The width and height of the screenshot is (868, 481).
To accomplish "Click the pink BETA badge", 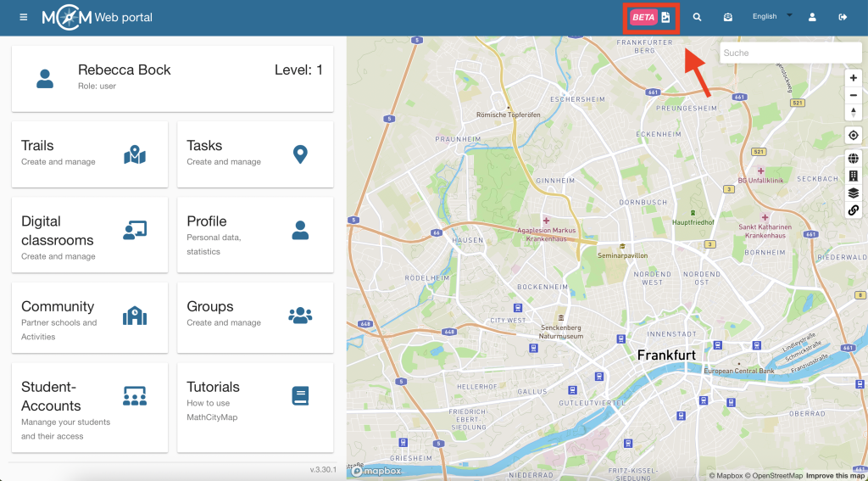I will click(644, 17).
